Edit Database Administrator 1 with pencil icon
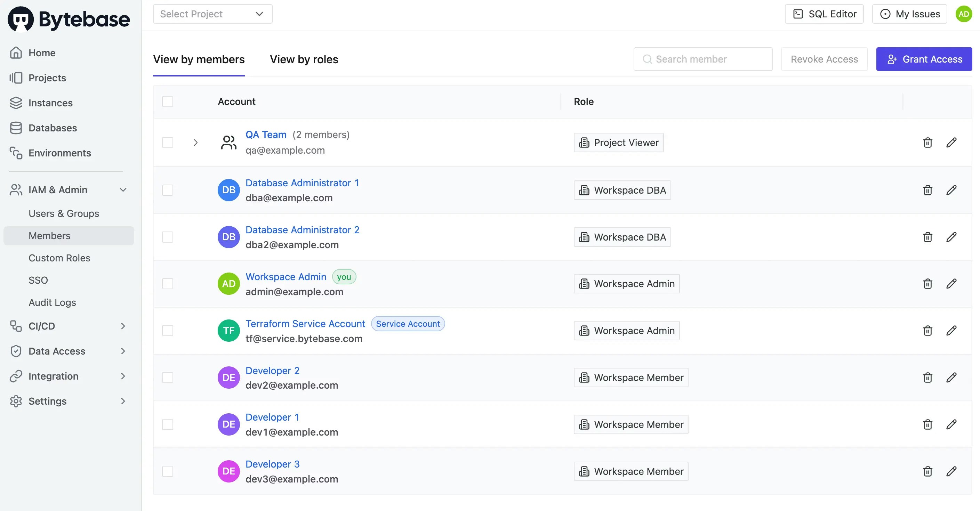The height and width of the screenshot is (511, 980). pos(951,190)
